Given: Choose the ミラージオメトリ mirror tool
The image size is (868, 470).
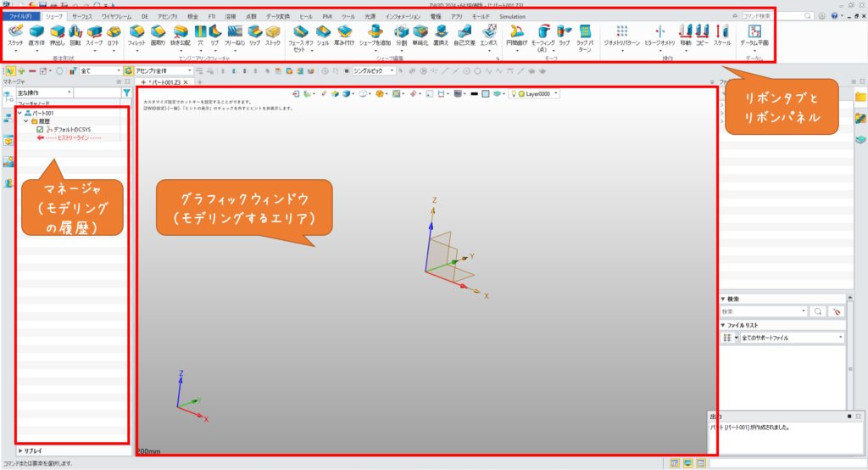Looking at the screenshot, I should click(659, 33).
